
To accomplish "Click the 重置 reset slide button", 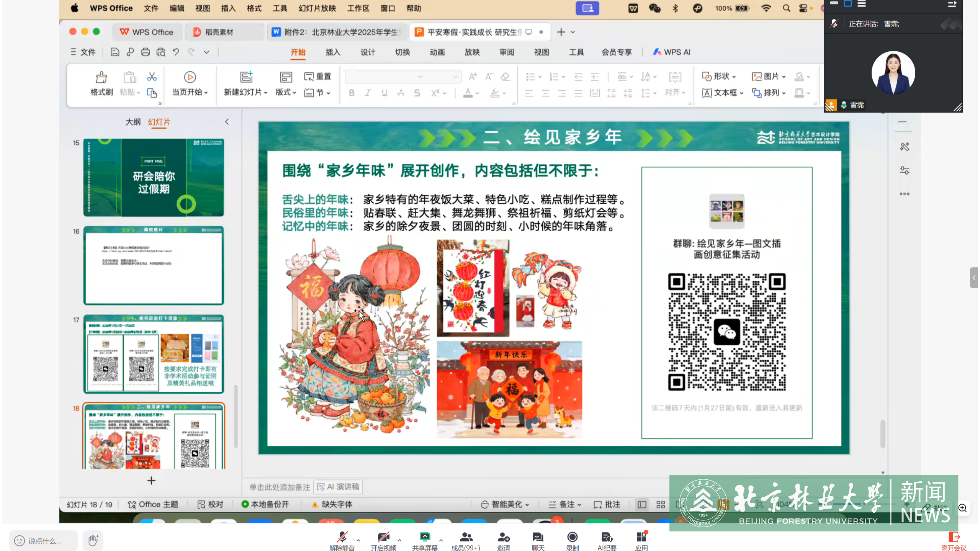I will point(317,77).
